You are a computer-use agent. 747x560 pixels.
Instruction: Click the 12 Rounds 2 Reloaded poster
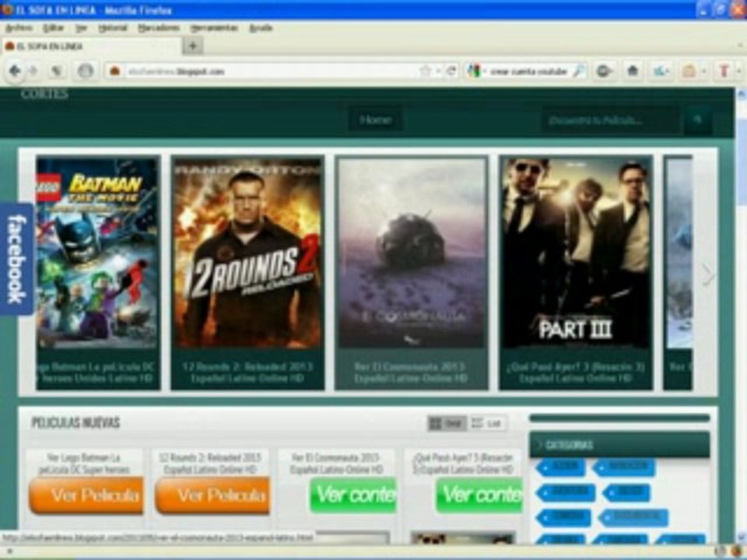point(247,252)
